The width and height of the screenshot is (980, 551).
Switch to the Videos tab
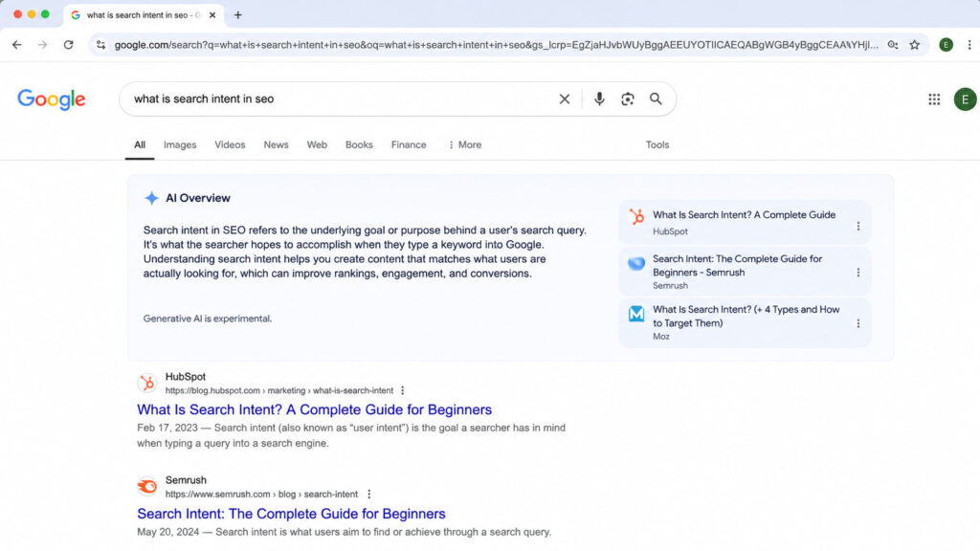tap(230, 145)
